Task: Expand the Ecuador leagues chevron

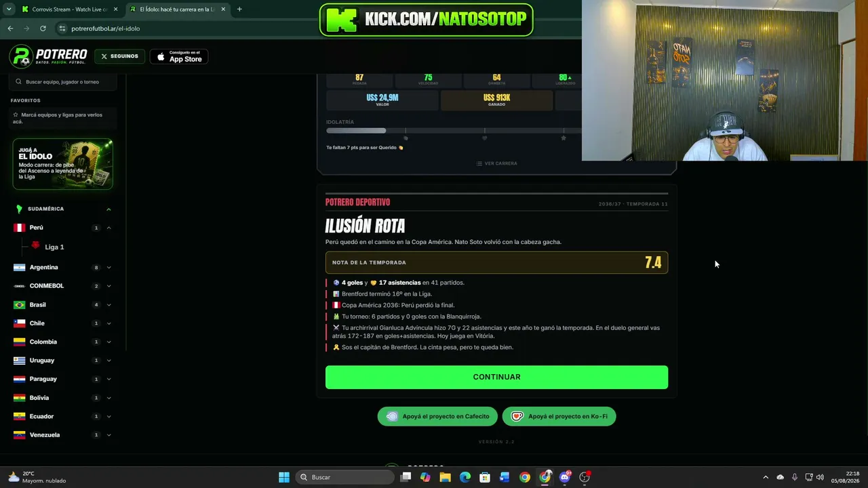Action: tap(108, 417)
